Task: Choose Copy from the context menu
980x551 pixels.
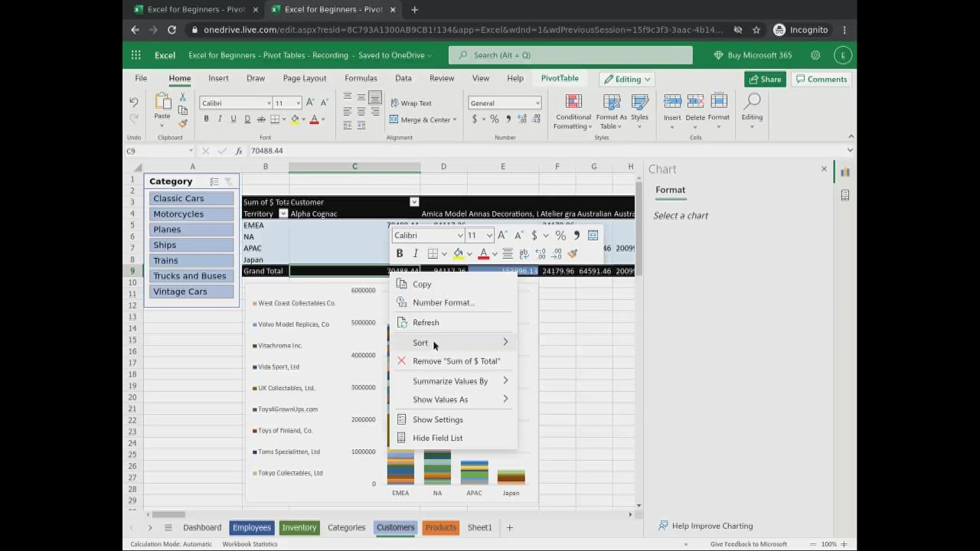Action: (453, 284)
